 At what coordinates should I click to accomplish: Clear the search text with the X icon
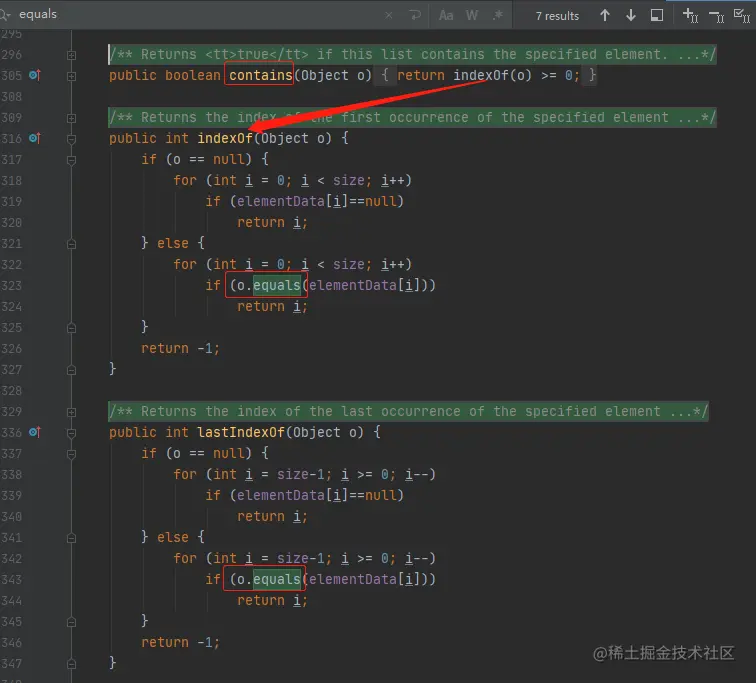[x=389, y=15]
